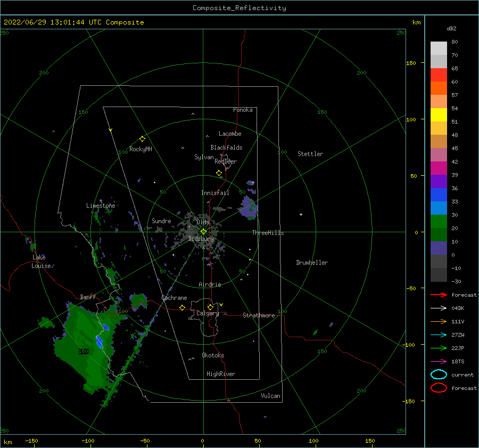This screenshot has height=448, width=479.
Task: Click the Blackfalds city label
Action: point(226,148)
